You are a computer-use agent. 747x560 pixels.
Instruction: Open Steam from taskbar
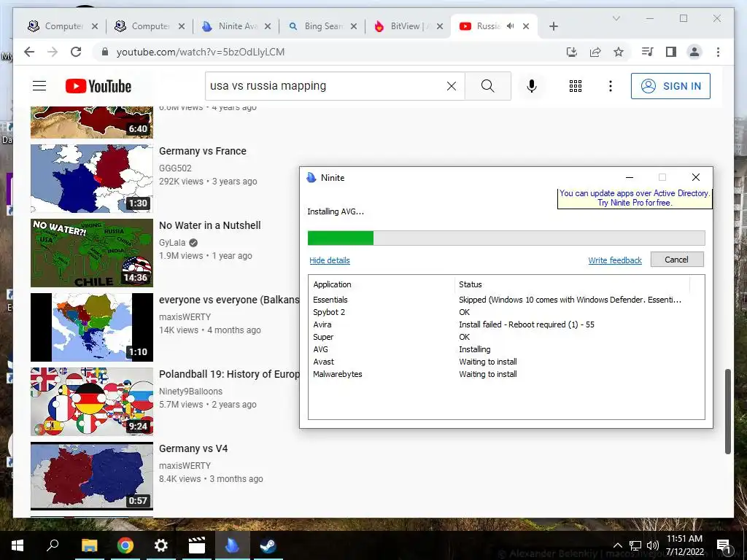268,545
